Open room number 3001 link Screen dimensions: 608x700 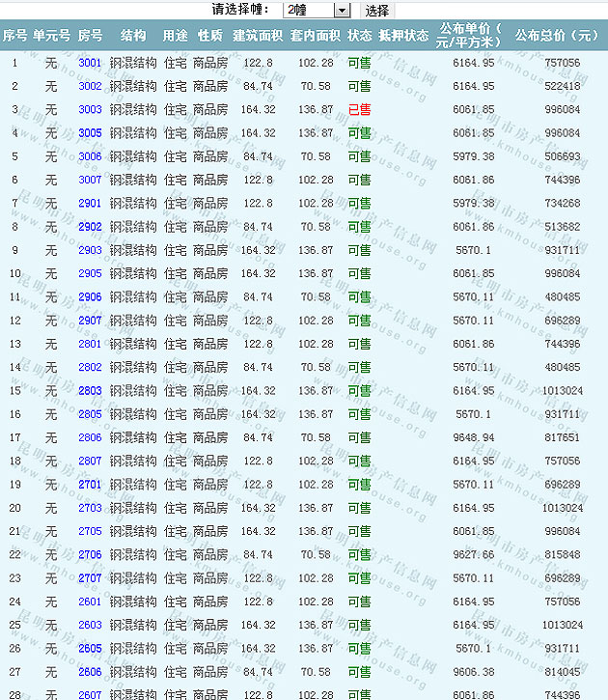90,63
